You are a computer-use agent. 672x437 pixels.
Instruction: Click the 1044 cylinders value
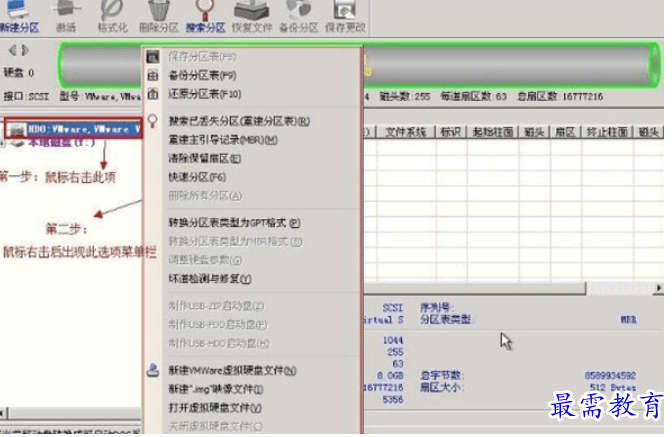pos(393,340)
